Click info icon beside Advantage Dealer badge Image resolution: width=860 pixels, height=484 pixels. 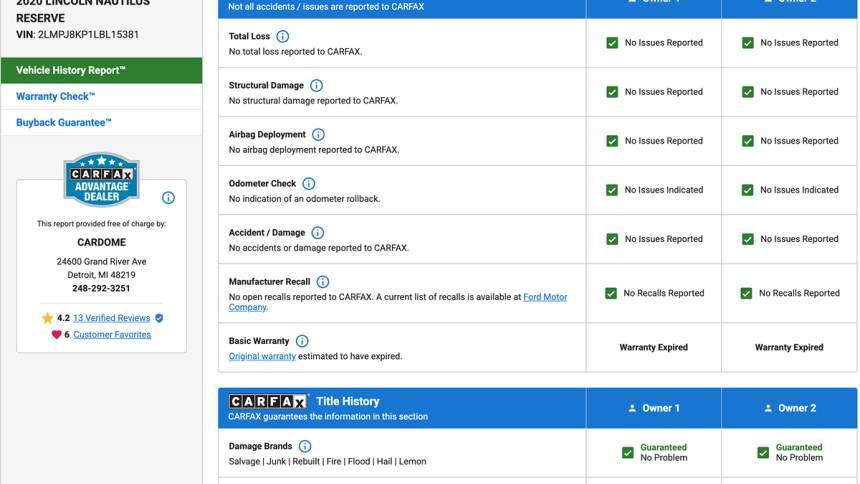(x=168, y=198)
